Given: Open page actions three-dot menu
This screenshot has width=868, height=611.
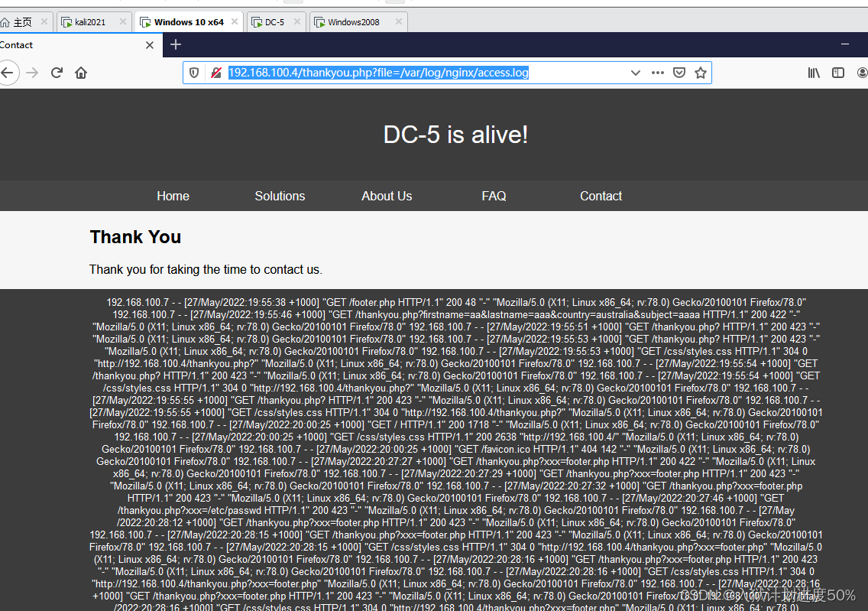Looking at the screenshot, I should (x=658, y=73).
